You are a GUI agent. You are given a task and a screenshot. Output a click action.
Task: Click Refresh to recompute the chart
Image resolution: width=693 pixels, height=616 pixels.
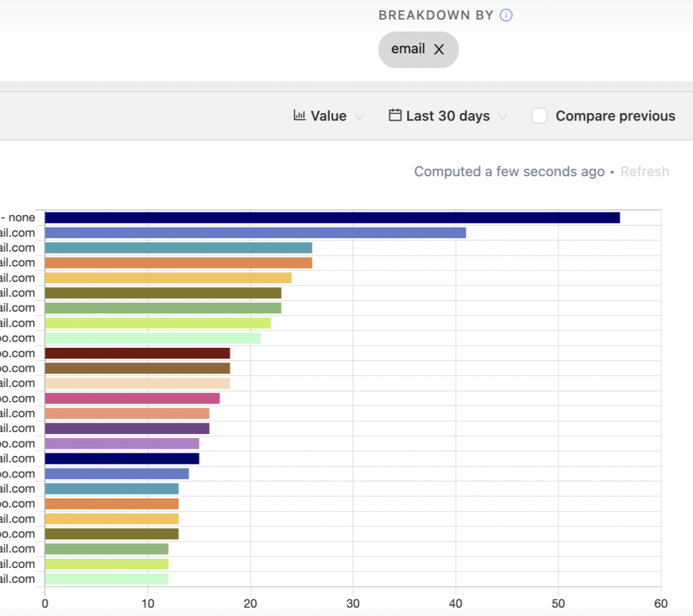(x=644, y=172)
